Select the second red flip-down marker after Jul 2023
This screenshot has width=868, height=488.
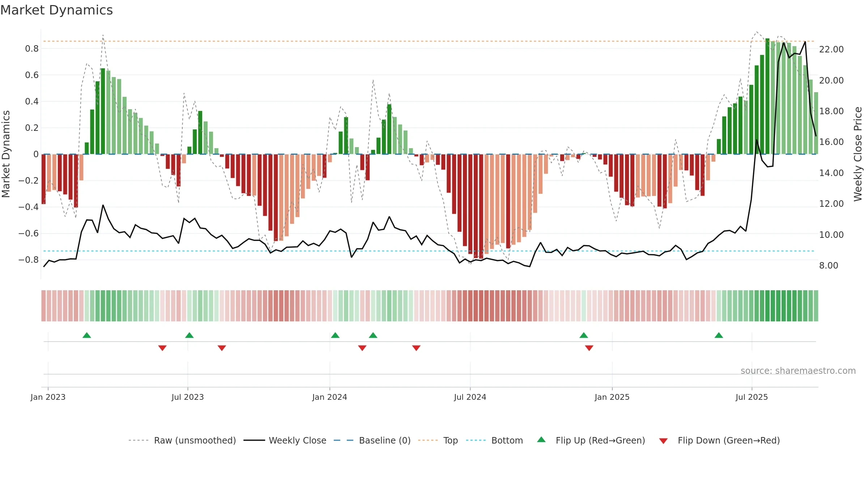[x=222, y=348]
